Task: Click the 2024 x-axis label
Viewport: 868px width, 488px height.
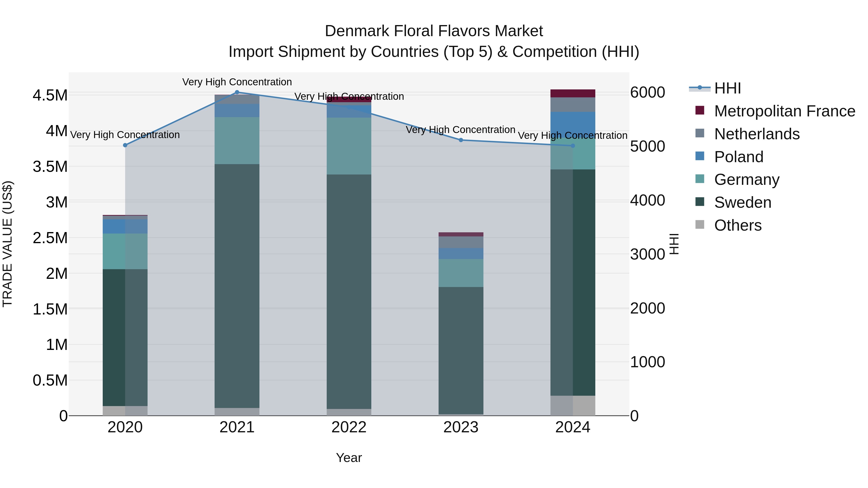Action: 573,427
